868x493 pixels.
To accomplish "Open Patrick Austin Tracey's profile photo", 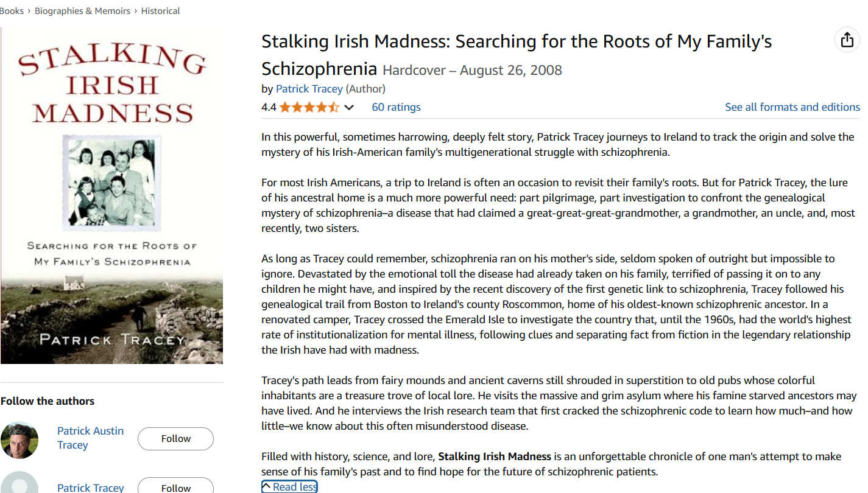I will coord(19,439).
